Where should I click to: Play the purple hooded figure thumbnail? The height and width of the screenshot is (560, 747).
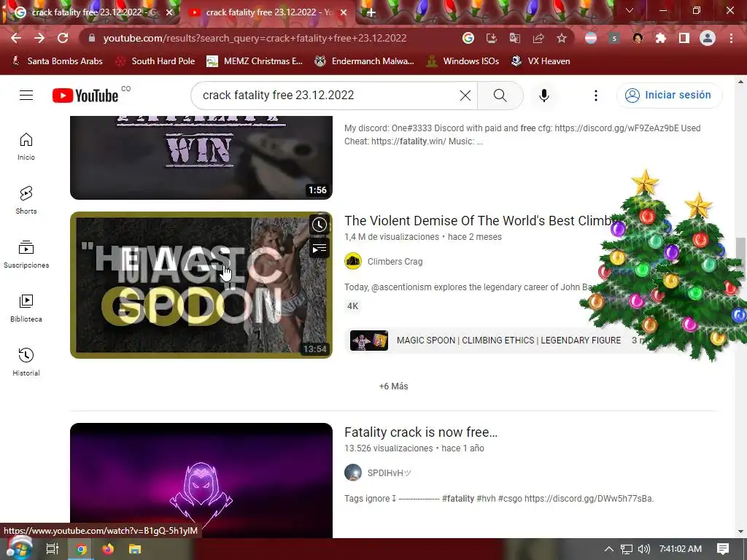[201, 480]
